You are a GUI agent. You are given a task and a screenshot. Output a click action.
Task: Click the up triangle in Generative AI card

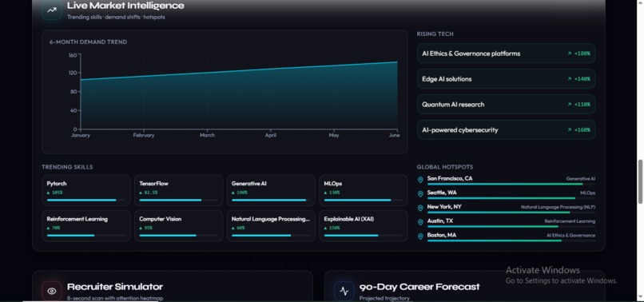pos(233,193)
